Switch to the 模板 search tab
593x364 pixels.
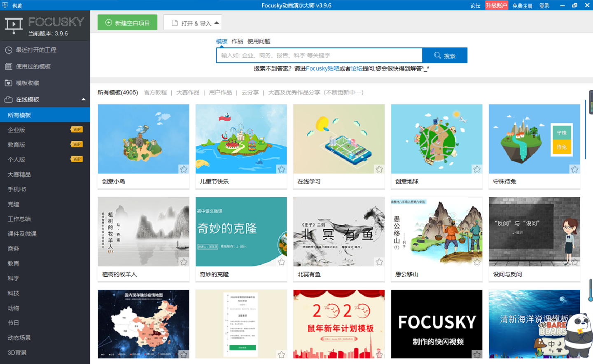point(222,41)
